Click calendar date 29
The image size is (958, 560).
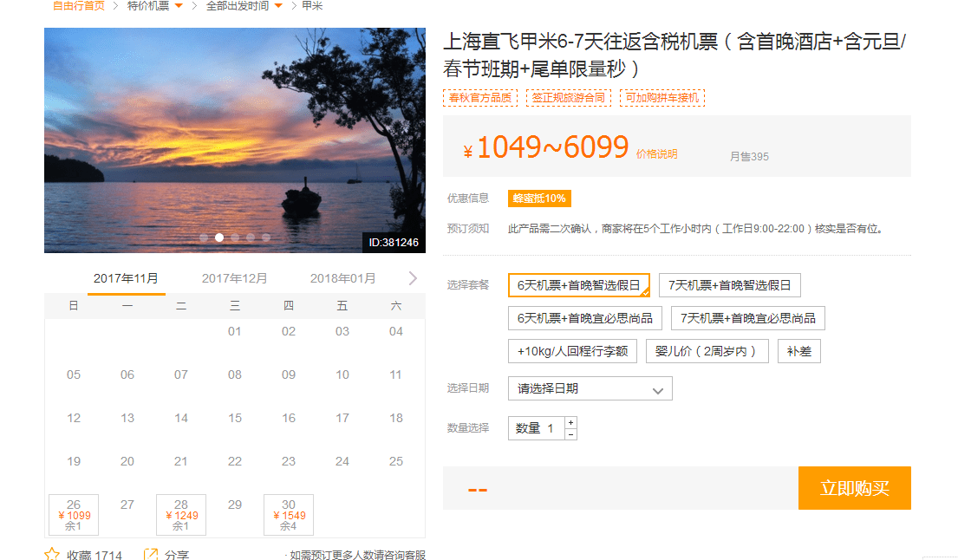click(235, 505)
